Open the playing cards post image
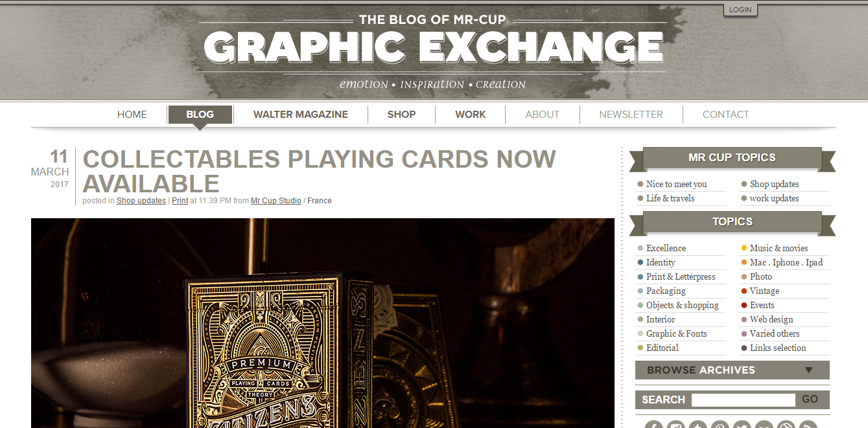This screenshot has width=868, height=428. click(x=323, y=323)
